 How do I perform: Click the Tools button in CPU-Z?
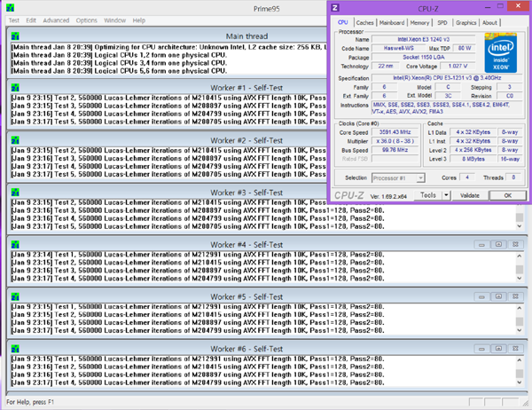click(x=428, y=195)
